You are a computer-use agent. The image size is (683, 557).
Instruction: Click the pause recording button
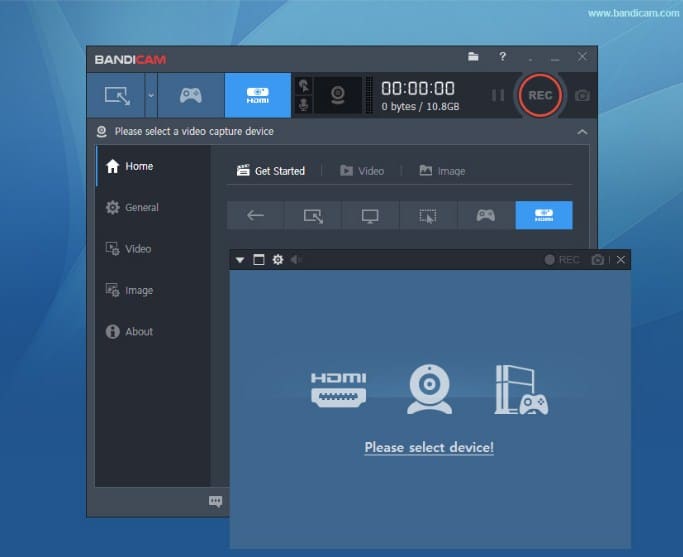tap(497, 95)
